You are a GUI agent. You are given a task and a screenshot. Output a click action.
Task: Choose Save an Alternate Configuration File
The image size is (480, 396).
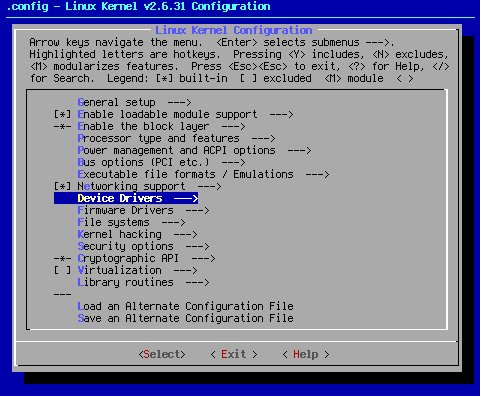pyautogui.click(x=185, y=318)
